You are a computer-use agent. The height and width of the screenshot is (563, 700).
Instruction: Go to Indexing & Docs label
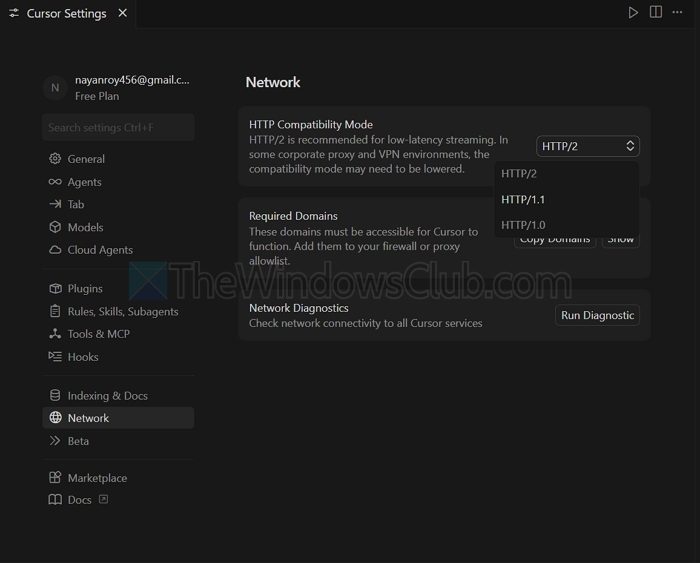108,396
